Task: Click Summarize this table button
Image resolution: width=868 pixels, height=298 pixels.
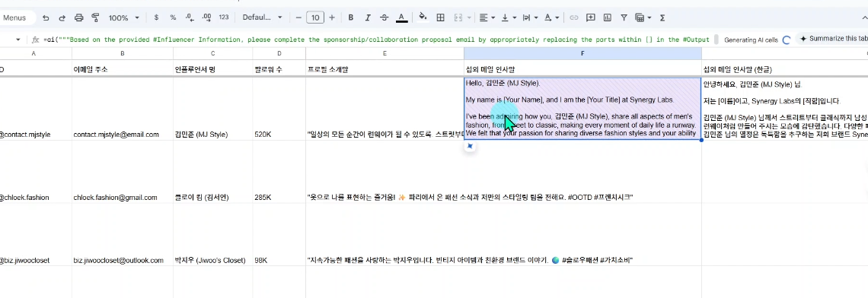Action: click(x=832, y=39)
